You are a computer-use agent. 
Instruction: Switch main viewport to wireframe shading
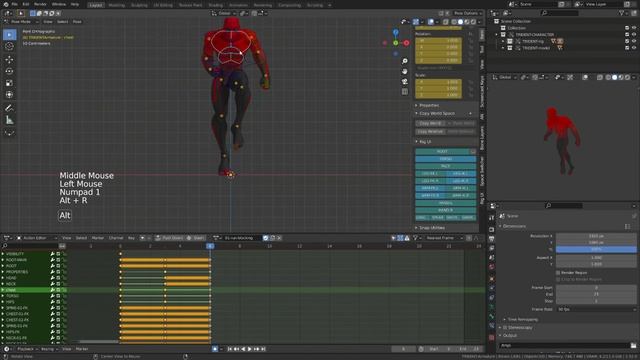[x=453, y=22]
